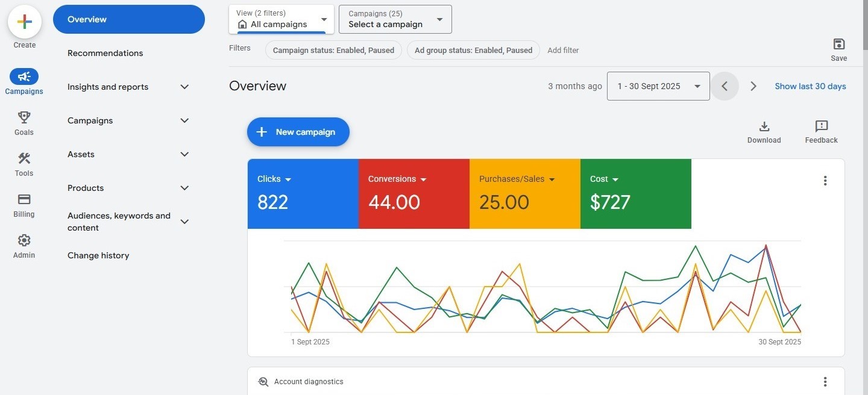Viewport: 868px width, 395px height.
Task: Go to the Billing card icon
Action: [x=24, y=199]
